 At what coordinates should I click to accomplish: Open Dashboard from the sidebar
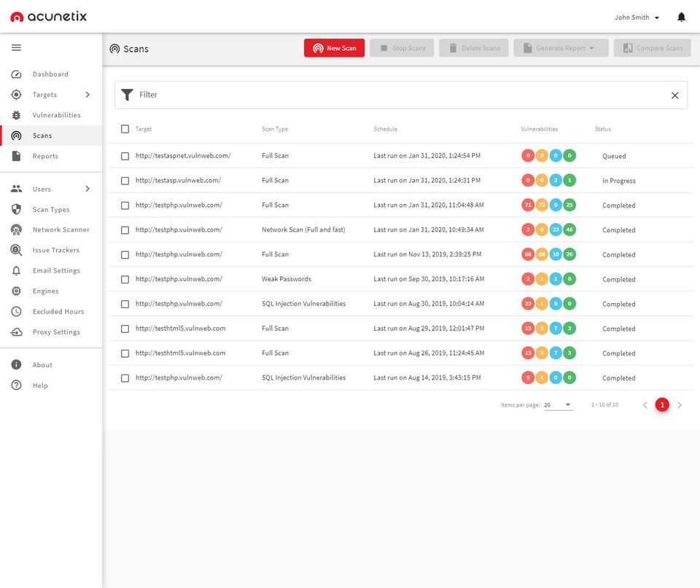coord(50,74)
